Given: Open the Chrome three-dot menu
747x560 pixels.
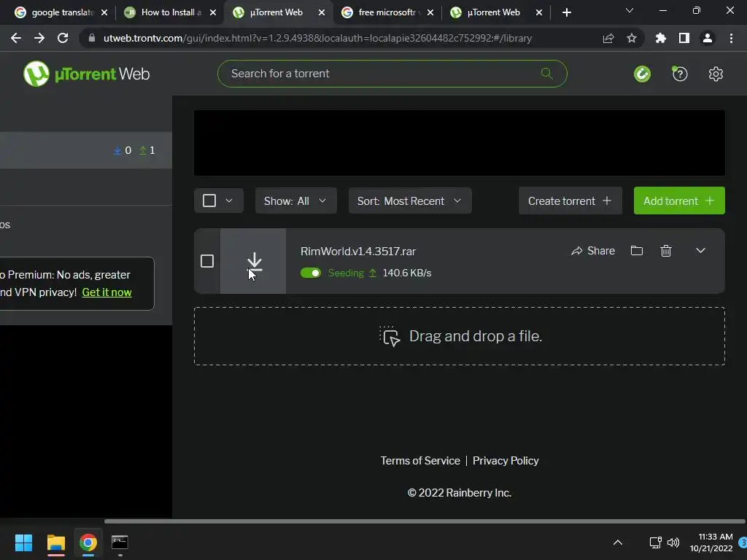Looking at the screenshot, I should pos(731,38).
